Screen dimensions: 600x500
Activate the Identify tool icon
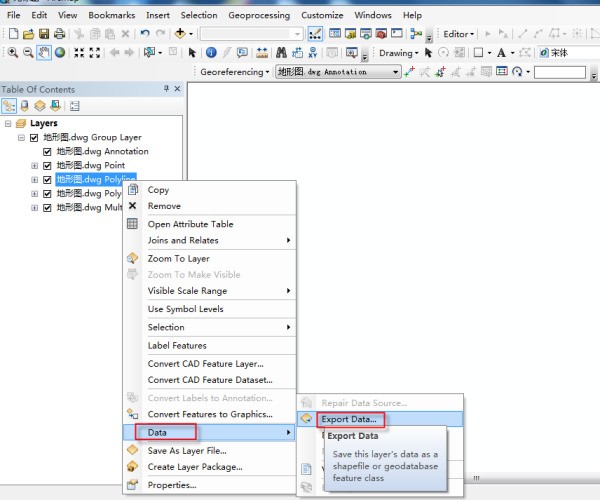(x=212, y=52)
